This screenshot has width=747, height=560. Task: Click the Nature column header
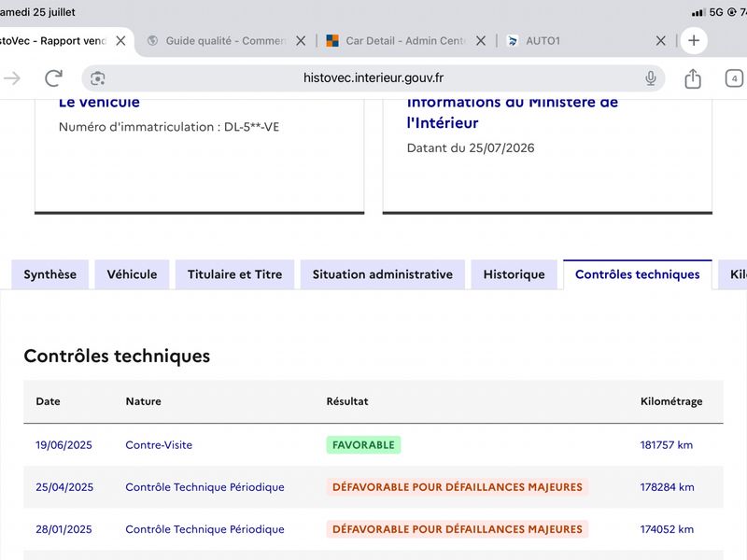pyautogui.click(x=144, y=401)
